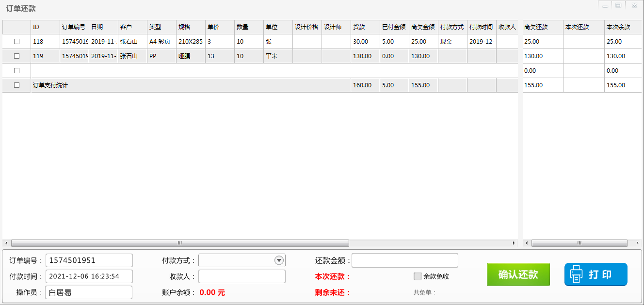The image size is (644, 305).
Task: Click the 本次还款 column header
Action: tap(583, 27)
